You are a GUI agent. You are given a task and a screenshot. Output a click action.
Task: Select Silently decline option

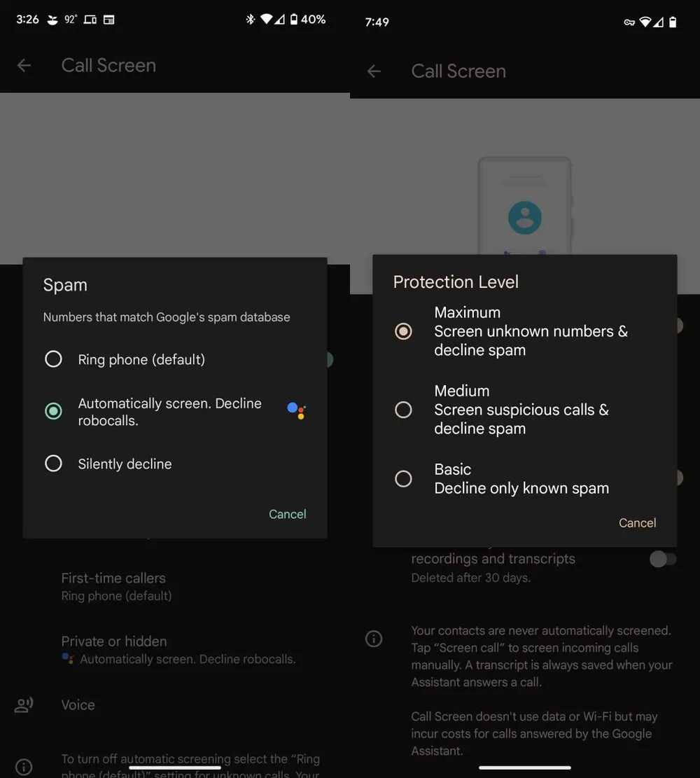point(53,464)
